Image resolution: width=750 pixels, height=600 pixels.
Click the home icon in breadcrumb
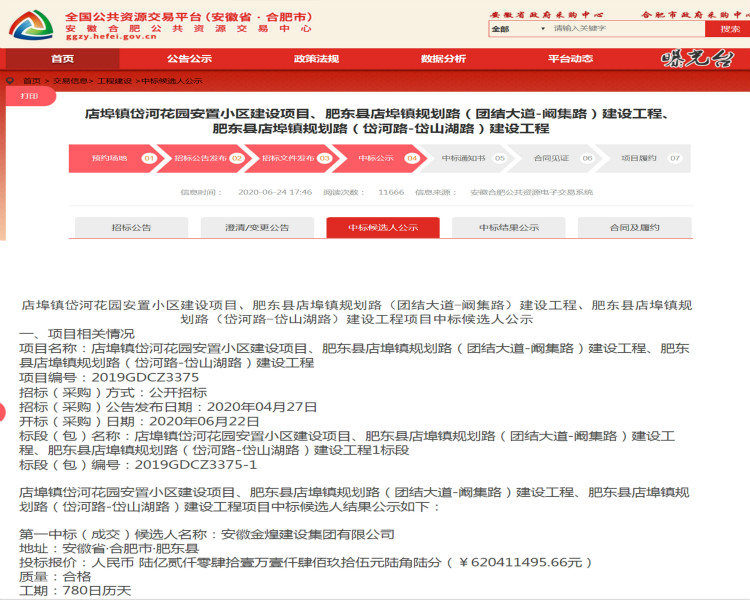(12, 80)
